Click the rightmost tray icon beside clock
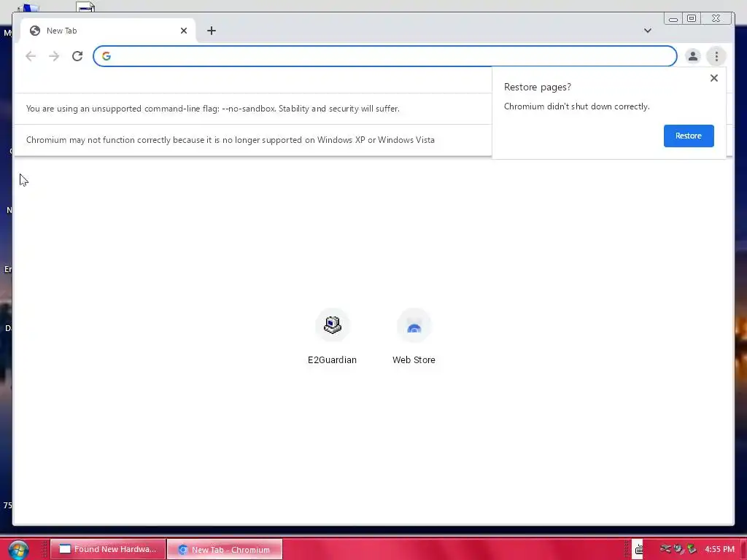The height and width of the screenshot is (560, 747). pyautogui.click(x=692, y=549)
